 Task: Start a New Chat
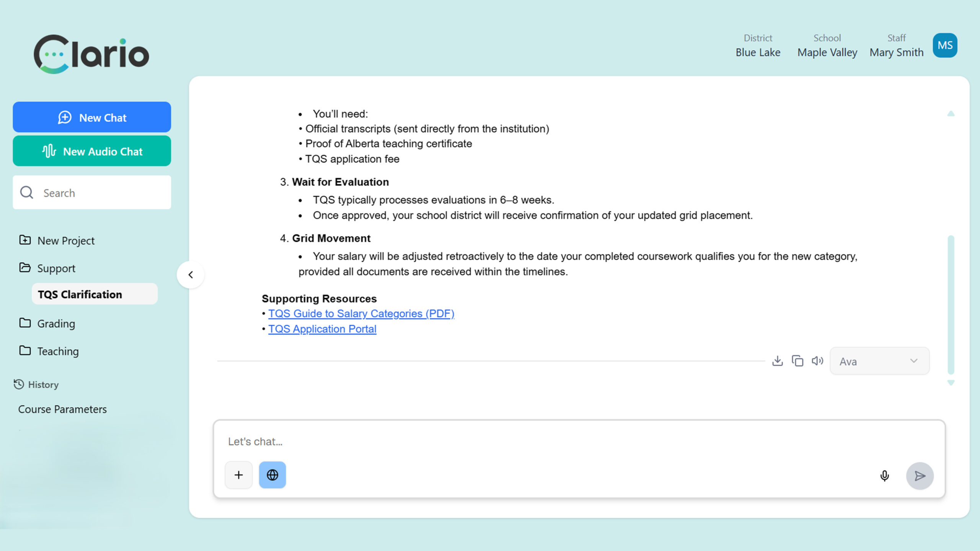(x=92, y=117)
